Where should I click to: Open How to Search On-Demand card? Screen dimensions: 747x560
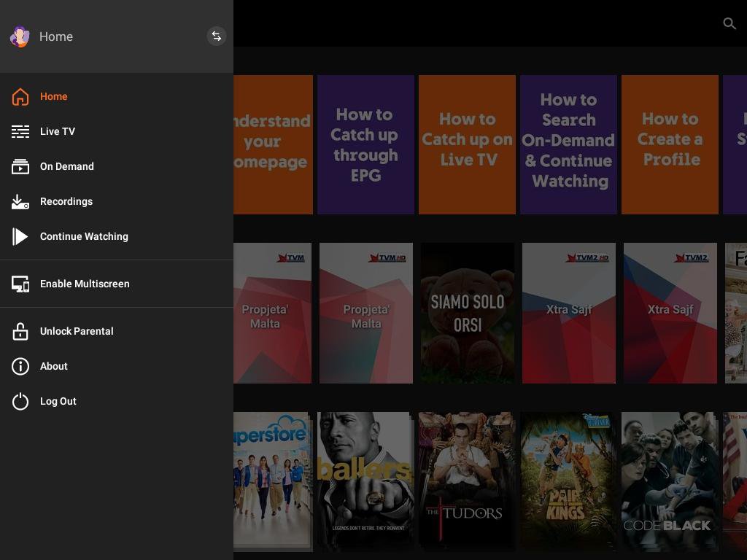click(x=568, y=145)
